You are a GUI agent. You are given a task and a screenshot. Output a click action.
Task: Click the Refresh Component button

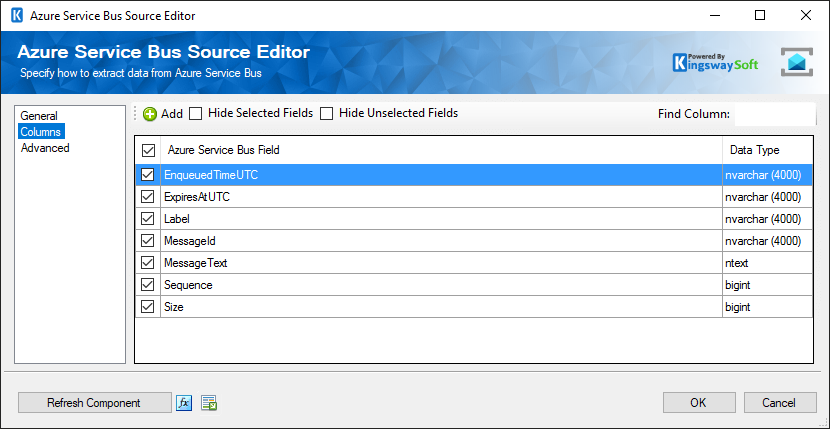point(94,403)
